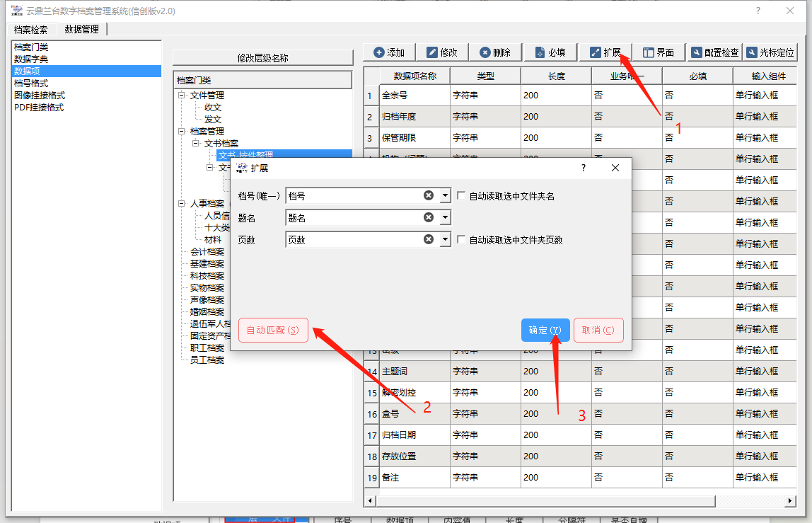Click the 自动匹配 button
The height and width of the screenshot is (523, 812).
pos(273,330)
